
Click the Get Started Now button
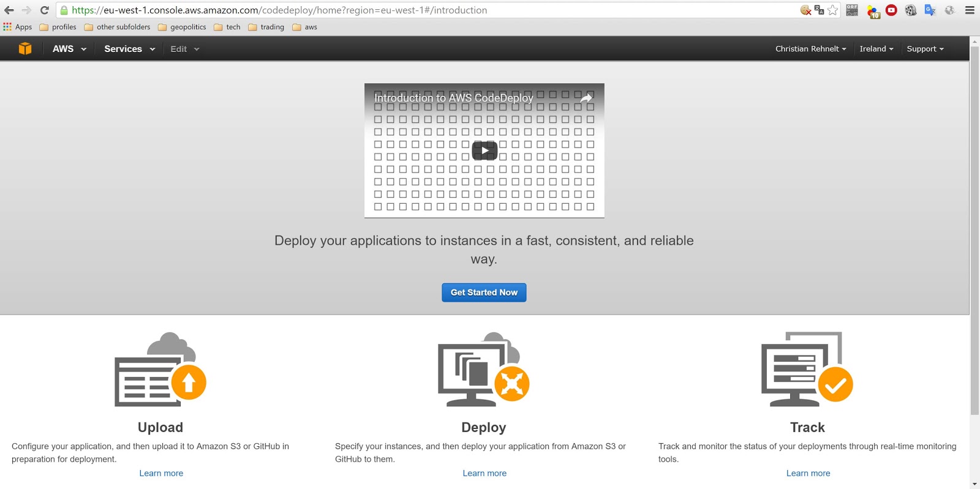point(484,293)
